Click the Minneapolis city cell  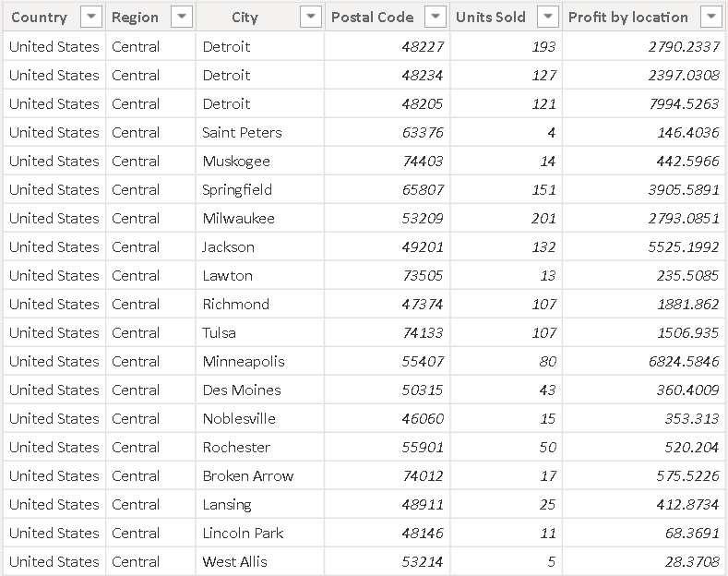pos(244,361)
